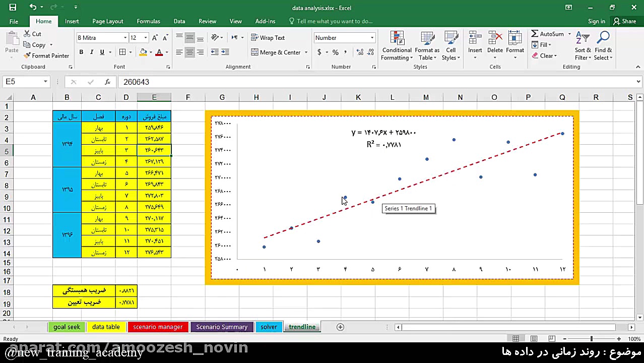Apply yellow Fill Color bucket
The height and width of the screenshot is (363, 644).
(143, 52)
